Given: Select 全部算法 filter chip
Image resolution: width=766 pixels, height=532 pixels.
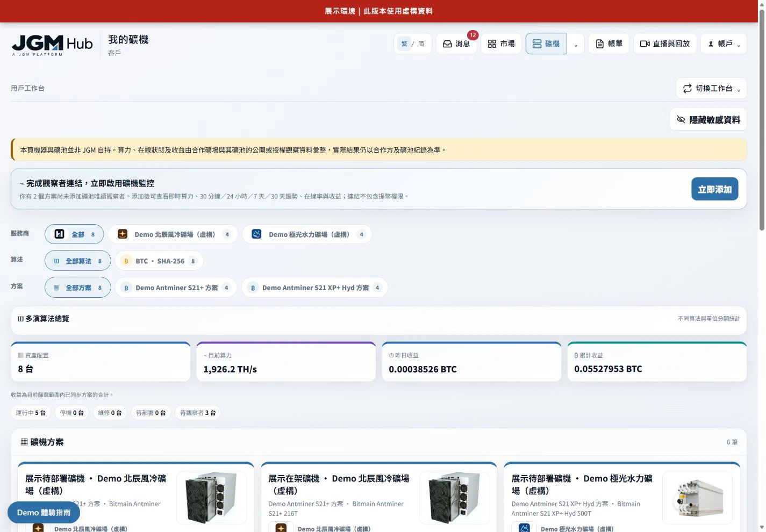Looking at the screenshot, I should tap(78, 261).
